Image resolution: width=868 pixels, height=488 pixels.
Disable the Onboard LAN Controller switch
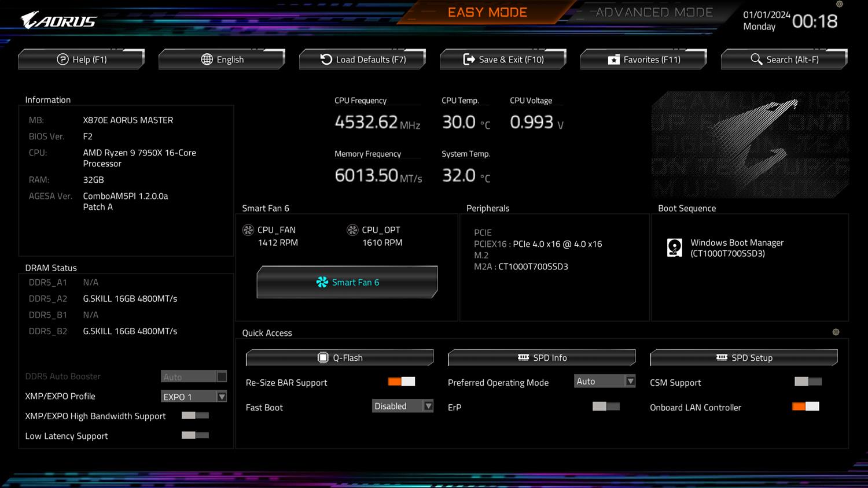click(806, 406)
